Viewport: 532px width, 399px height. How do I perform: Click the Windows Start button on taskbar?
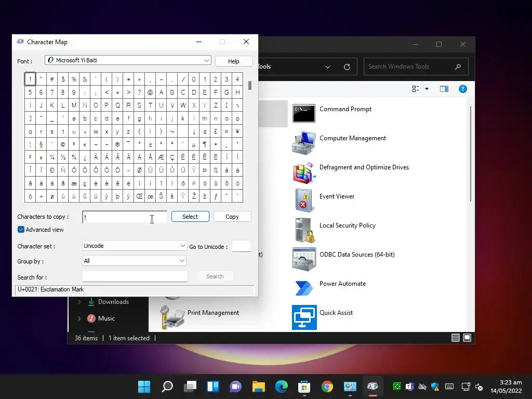[144, 387]
